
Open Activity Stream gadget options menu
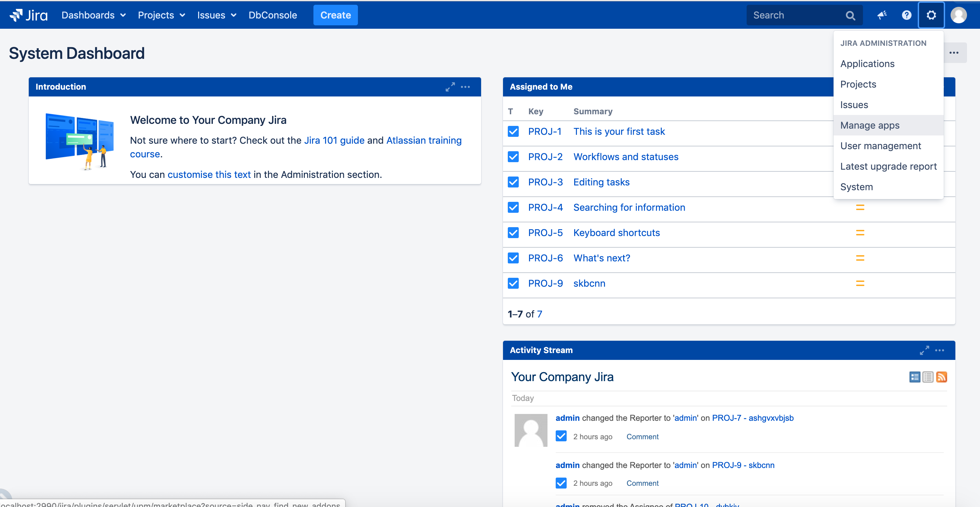pyautogui.click(x=939, y=350)
